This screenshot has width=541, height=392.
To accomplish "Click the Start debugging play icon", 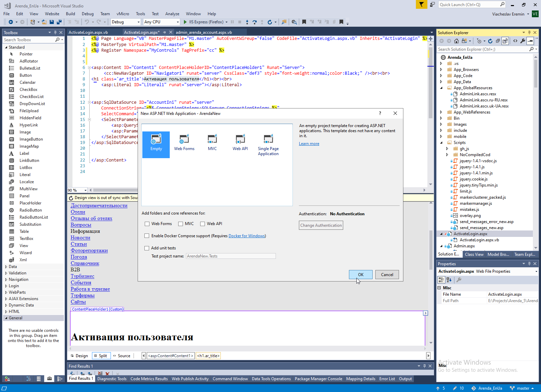I will (185, 22).
